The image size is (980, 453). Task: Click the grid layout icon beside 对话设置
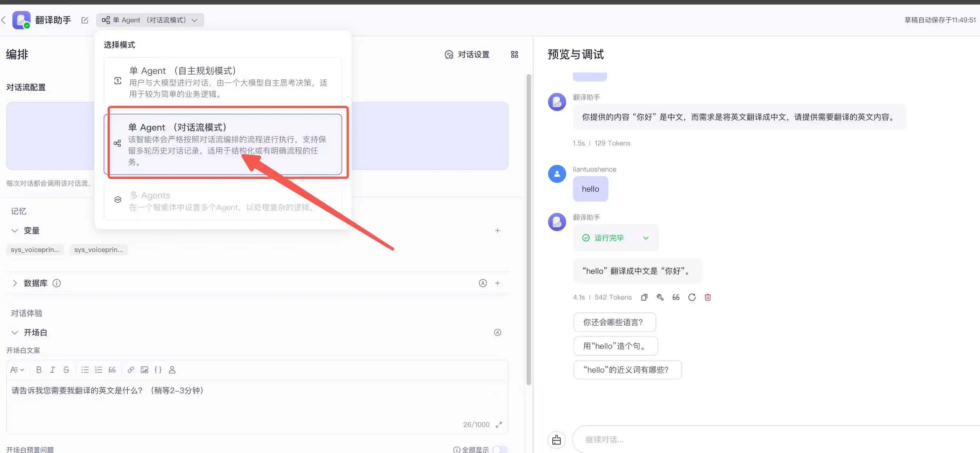point(514,55)
